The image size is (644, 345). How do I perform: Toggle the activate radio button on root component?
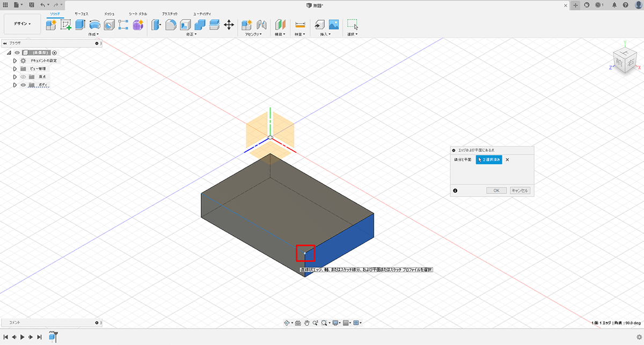pos(55,53)
